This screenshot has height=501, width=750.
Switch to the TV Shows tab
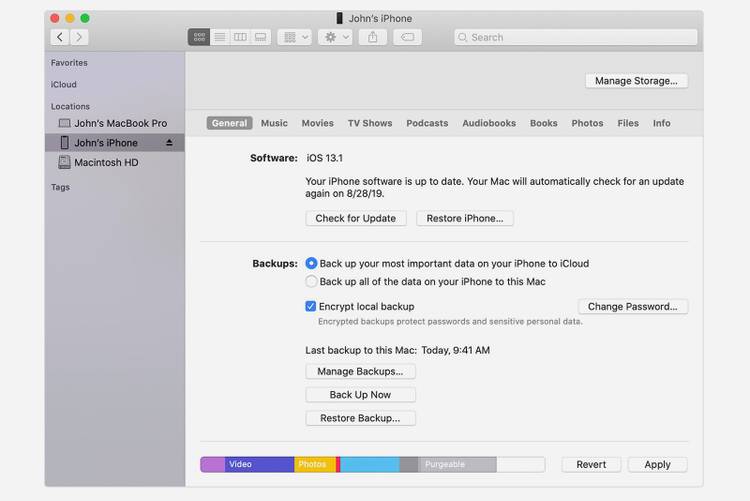coord(370,123)
